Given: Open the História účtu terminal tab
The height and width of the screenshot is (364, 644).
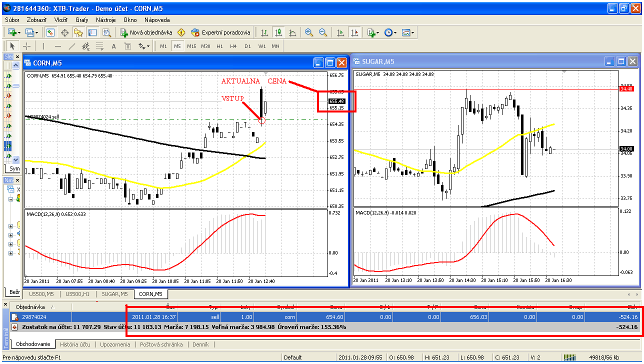Looking at the screenshot, I should tap(75, 344).
